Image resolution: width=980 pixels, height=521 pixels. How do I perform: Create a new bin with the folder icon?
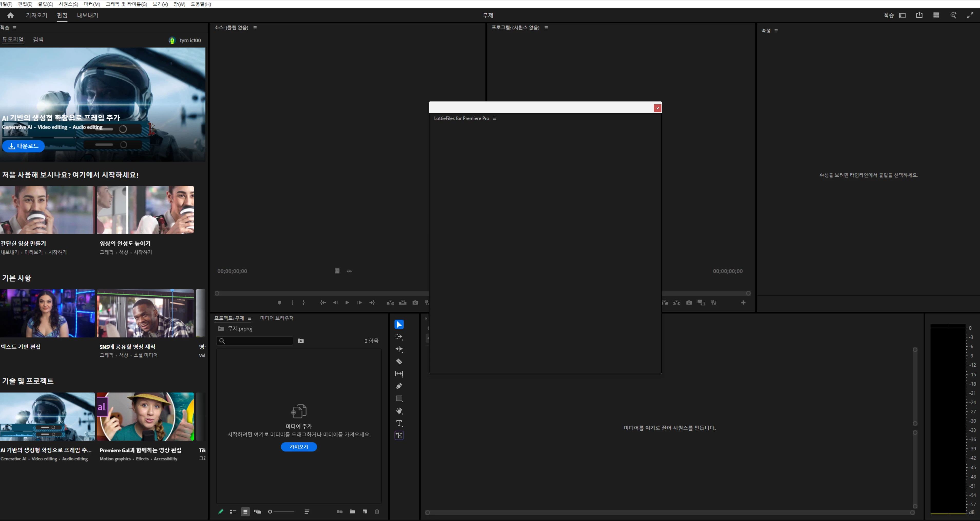[x=352, y=512]
